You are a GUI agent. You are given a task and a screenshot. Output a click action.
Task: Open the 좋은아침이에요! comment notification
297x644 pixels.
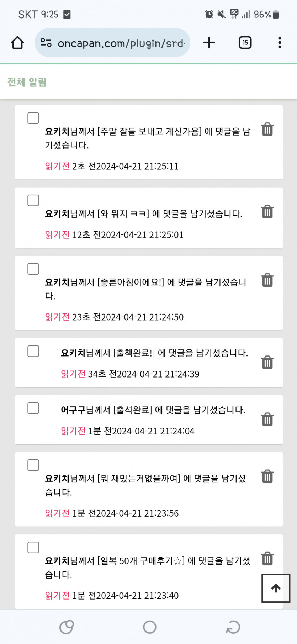coord(145,289)
